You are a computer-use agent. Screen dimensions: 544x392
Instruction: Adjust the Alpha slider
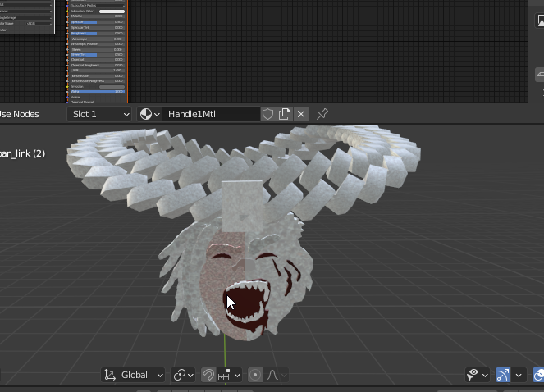(97, 92)
